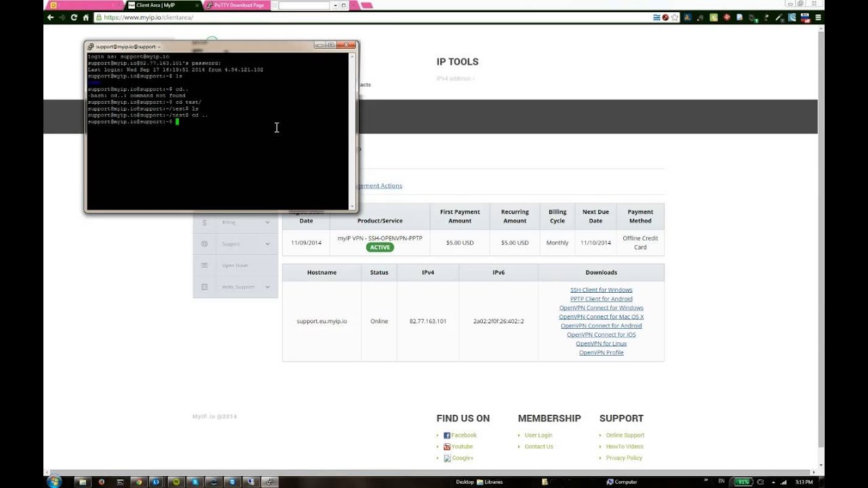Click the blocked-content red circle icon in address bar
868x488 pixels.
(x=665, y=17)
